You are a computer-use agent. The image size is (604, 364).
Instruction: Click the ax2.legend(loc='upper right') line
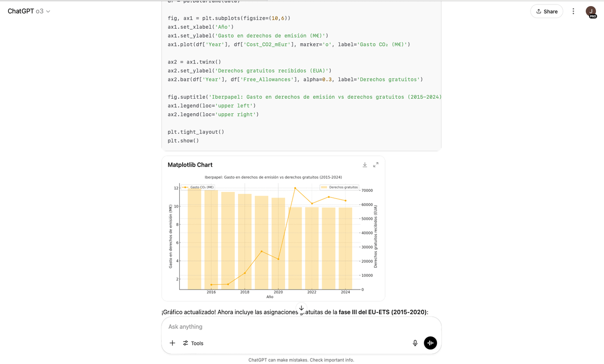(213, 114)
